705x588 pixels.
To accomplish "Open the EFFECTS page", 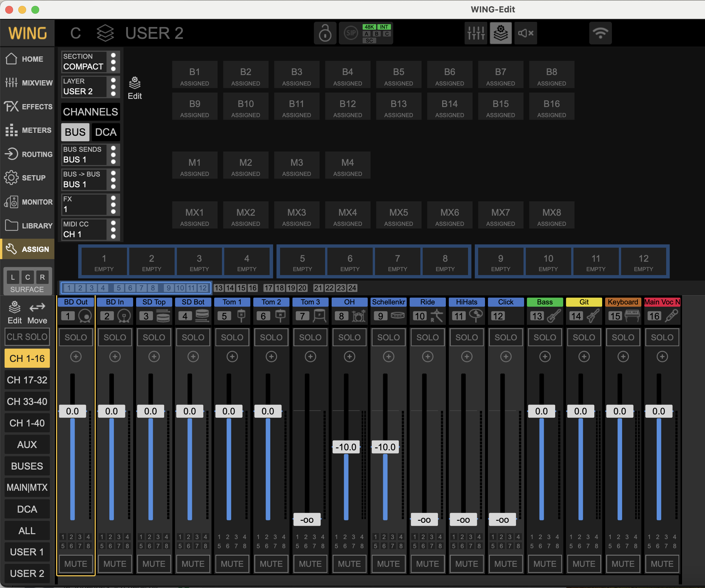I will pos(27,106).
